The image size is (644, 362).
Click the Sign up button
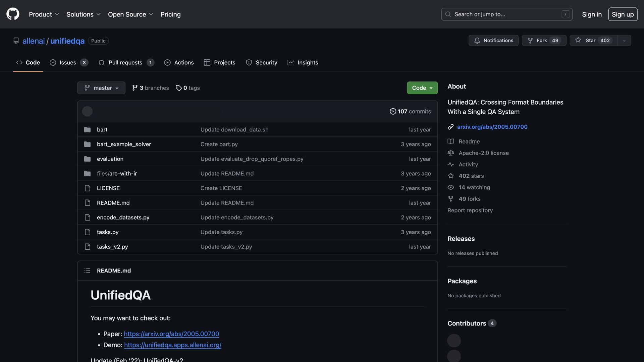coord(623,14)
